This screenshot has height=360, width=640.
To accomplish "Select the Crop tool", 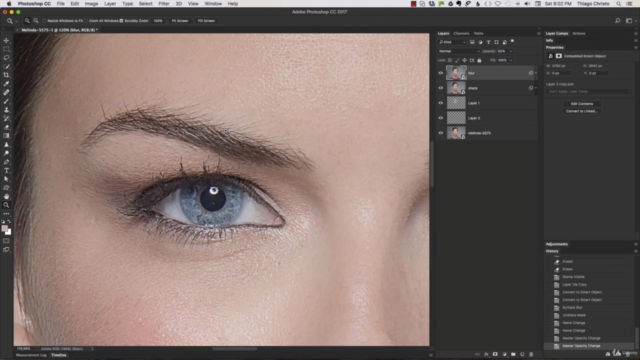I will [6, 75].
